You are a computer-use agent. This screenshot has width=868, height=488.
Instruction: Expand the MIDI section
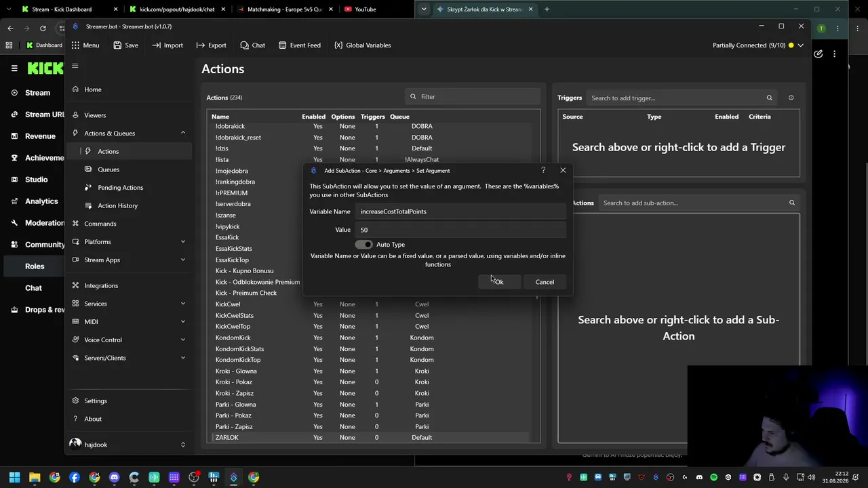point(182,322)
